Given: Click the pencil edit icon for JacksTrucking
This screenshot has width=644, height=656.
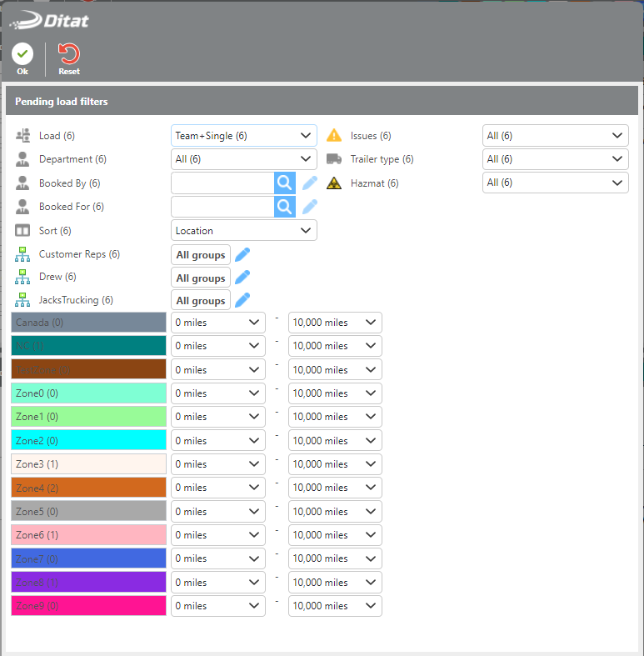Looking at the screenshot, I should (242, 300).
